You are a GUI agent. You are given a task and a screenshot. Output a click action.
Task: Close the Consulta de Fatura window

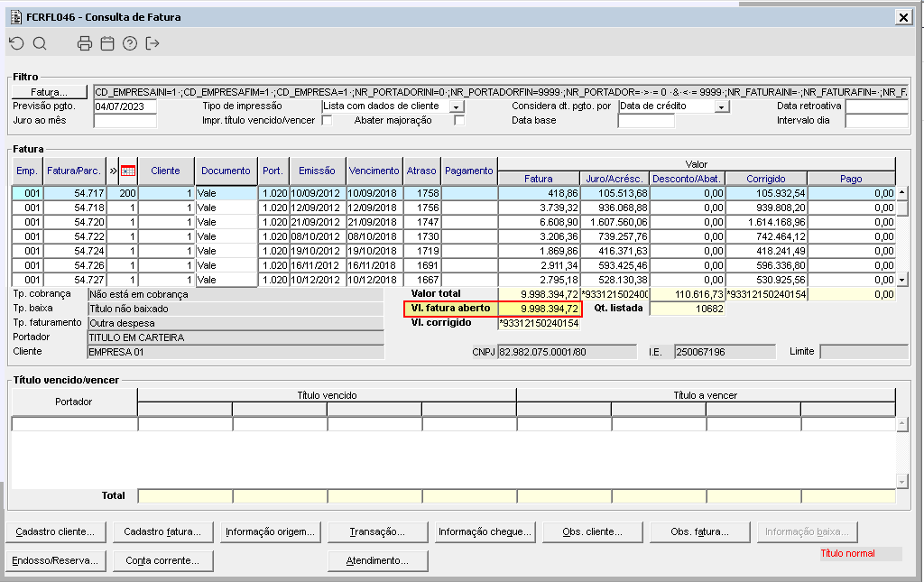pyautogui.click(x=903, y=17)
